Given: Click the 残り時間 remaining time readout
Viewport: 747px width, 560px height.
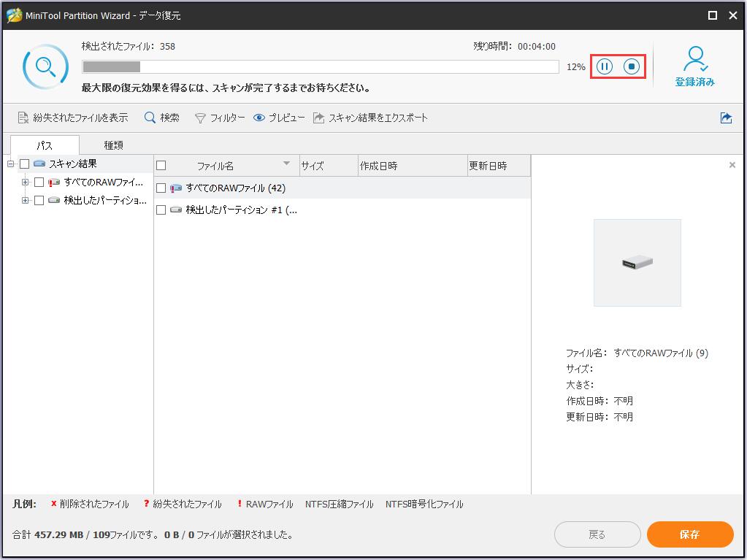Looking at the screenshot, I should (515, 46).
